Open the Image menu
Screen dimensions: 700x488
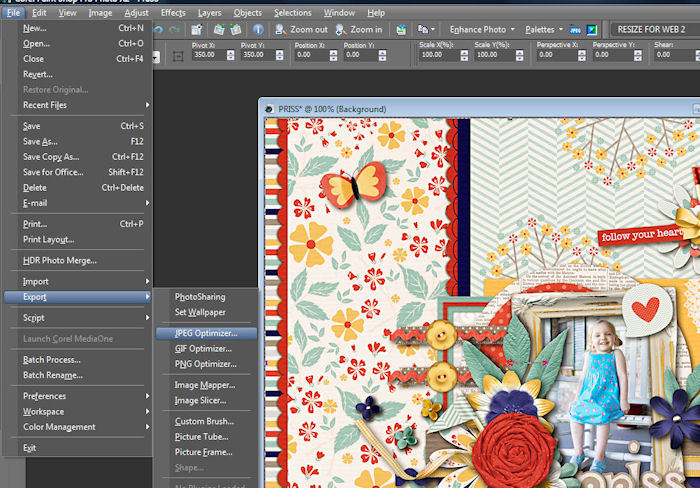point(100,13)
